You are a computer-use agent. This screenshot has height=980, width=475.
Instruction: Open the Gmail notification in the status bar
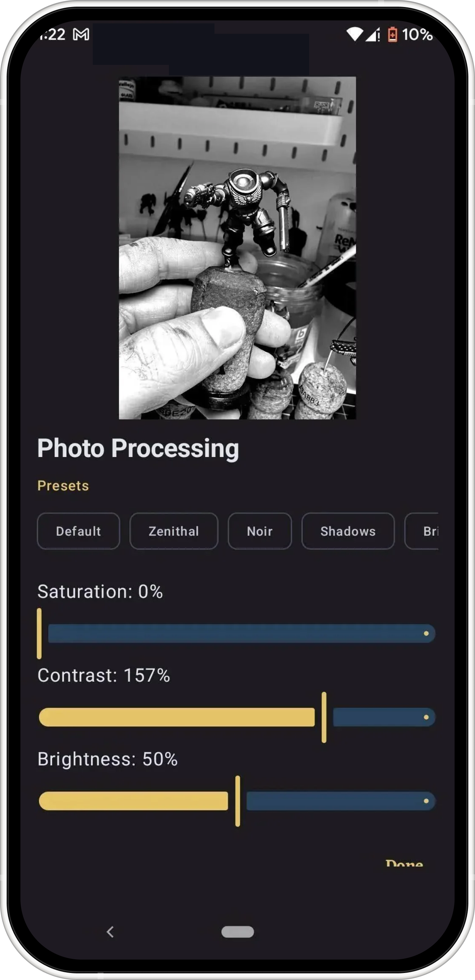point(80,35)
